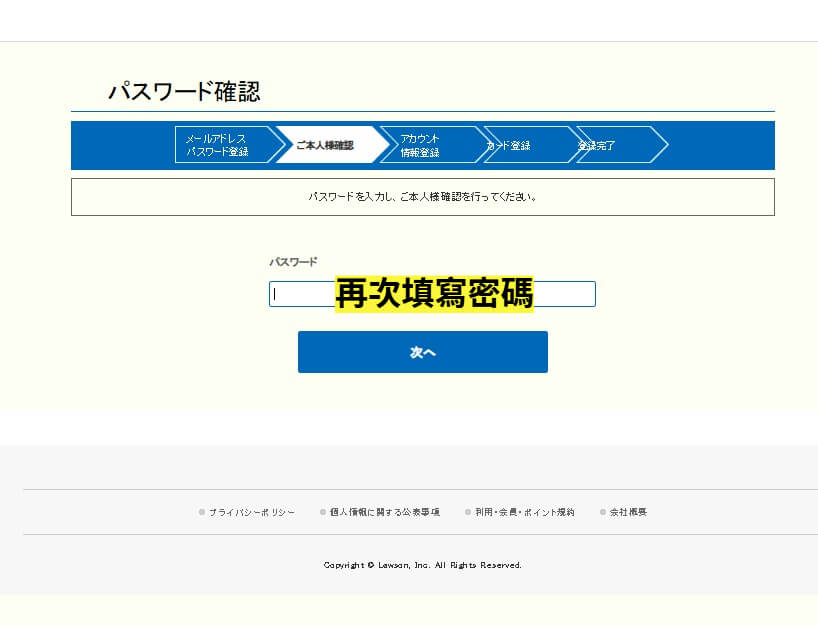Click the arrow tip of the アカウント情報登録 step
818x626 pixels.
coord(487,144)
